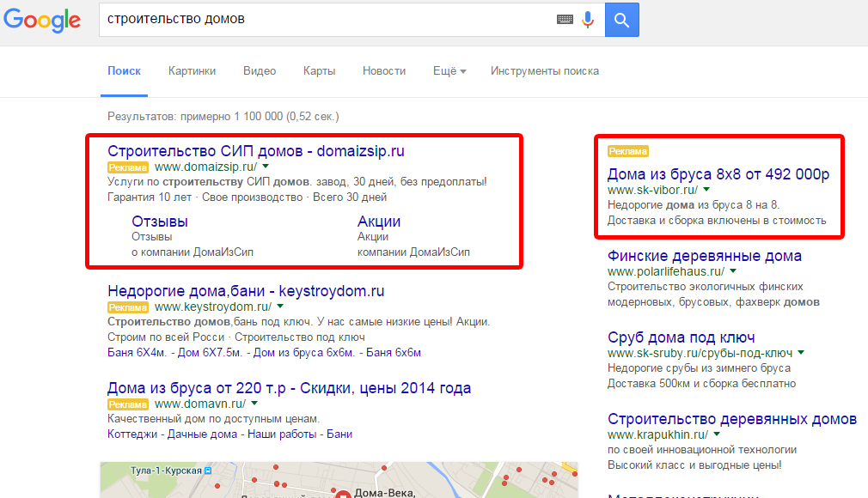Open the 'Финские деревянные дома' ad
The height and width of the screenshot is (498, 868).
click(704, 256)
